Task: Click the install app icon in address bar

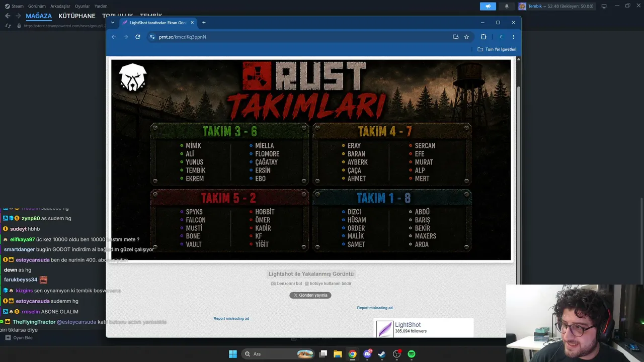Action: pos(455,37)
